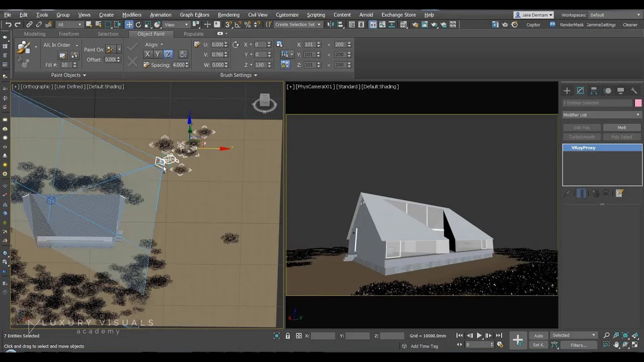Open the Rendering menu
Screen dimensions: 644x362
[228, 15]
